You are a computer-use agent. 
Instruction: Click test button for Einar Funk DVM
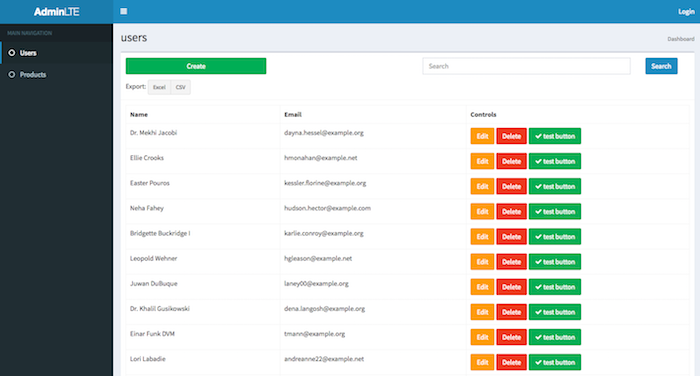(555, 337)
